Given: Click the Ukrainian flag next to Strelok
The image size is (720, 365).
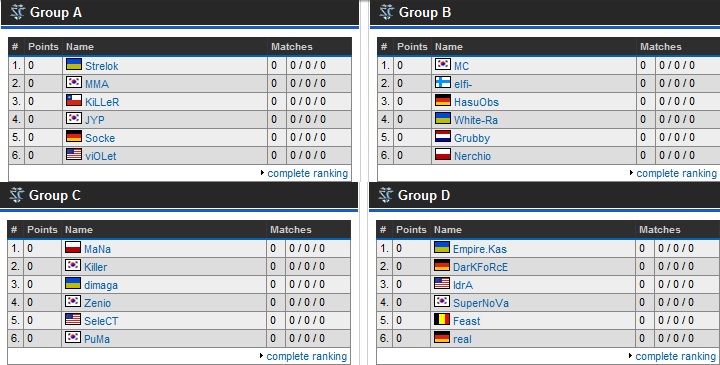Looking at the screenshot, I should pyautogui.click(x=74, y=64).
